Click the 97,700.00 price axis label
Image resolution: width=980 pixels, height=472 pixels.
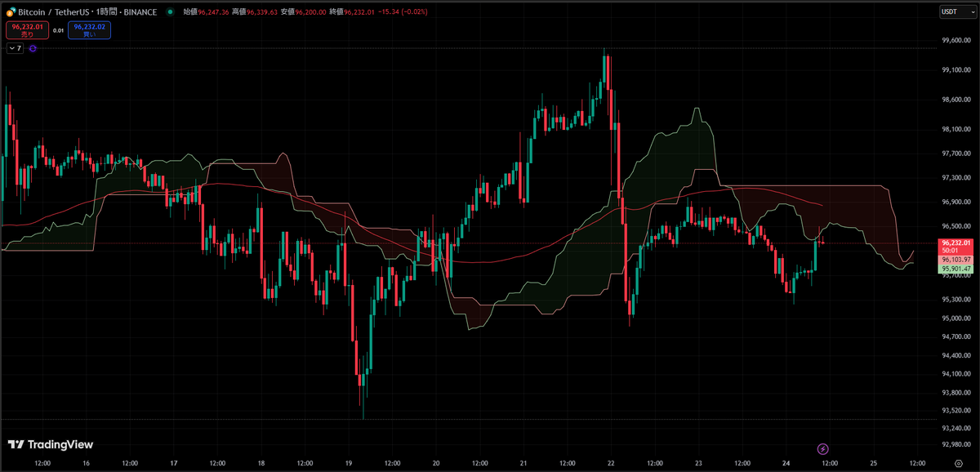tap(956, 154)
